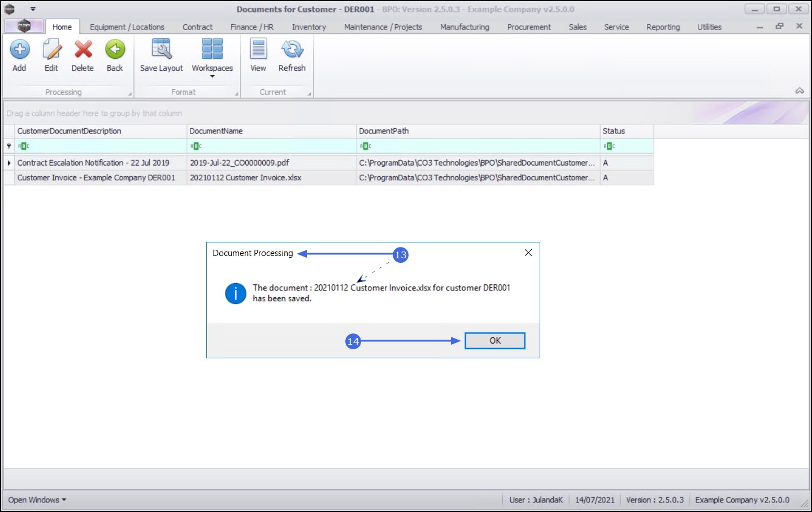Sort by DocumentName column header
Screen dimensions: 812x512
coord(272,131)
